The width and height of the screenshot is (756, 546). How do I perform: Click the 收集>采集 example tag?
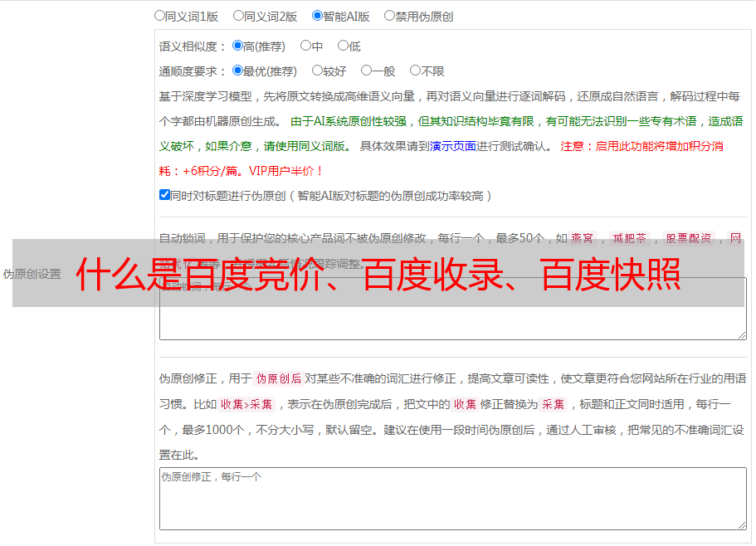(246, 404)
